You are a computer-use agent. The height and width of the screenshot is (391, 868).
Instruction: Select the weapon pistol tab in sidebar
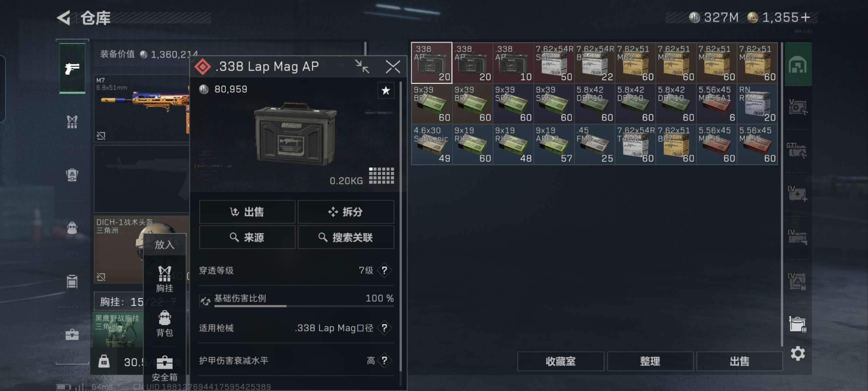coord(72,68)
